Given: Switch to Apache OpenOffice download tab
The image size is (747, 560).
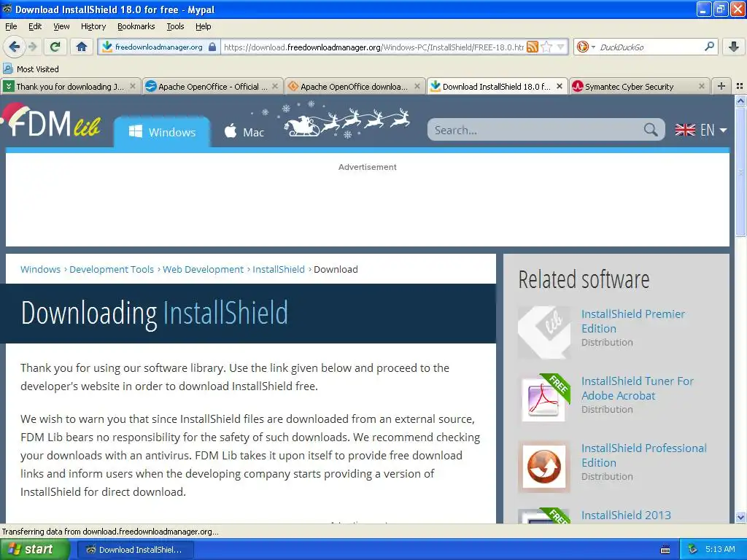Looking at the screenshot, I should 355,86.
